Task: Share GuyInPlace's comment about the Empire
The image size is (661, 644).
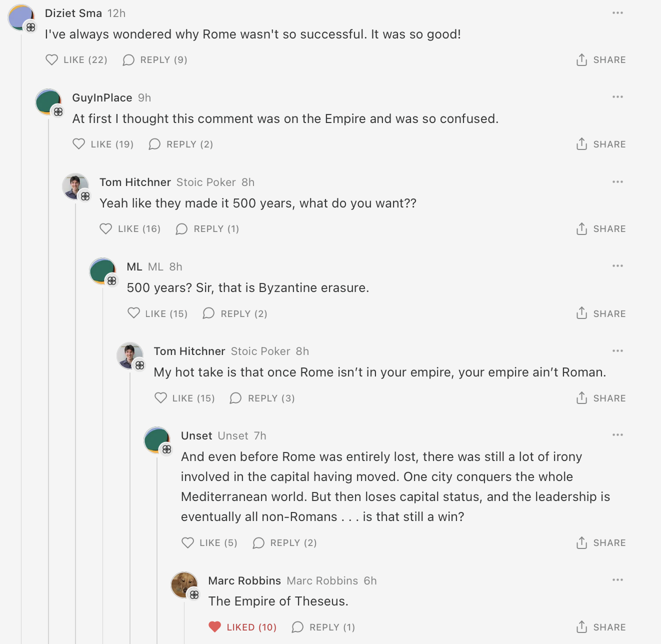Action: [x=600, y=144]
